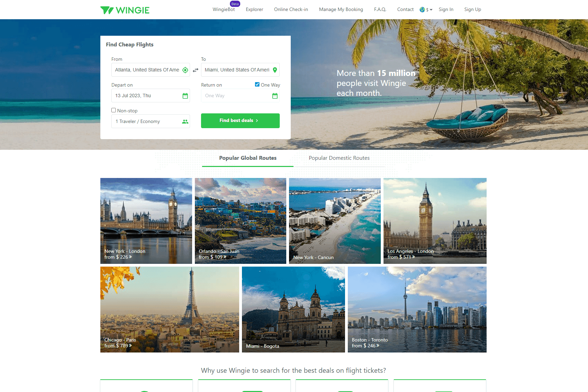The image size is (588, 392).
Task: Go to Online Check-in
Action: (291, 10)
